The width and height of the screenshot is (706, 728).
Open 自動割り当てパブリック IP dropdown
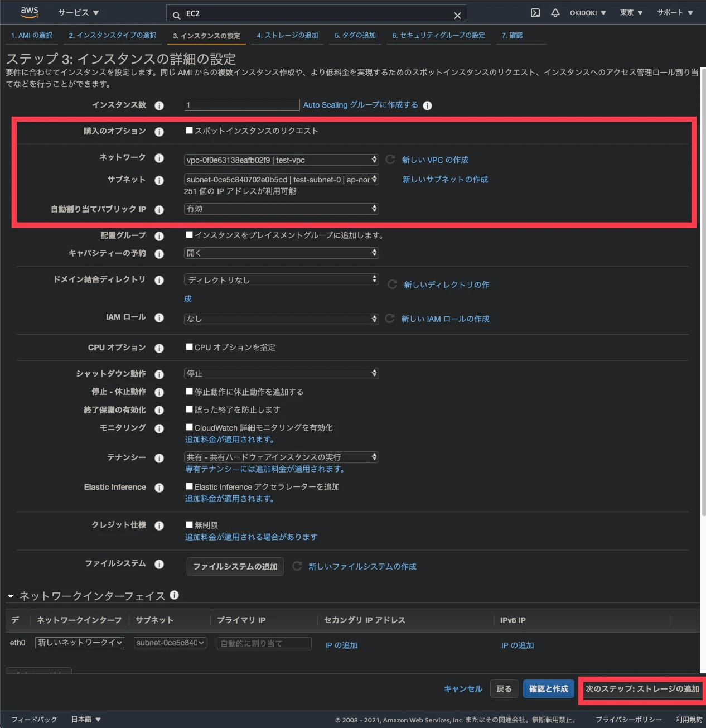(282, 209)
